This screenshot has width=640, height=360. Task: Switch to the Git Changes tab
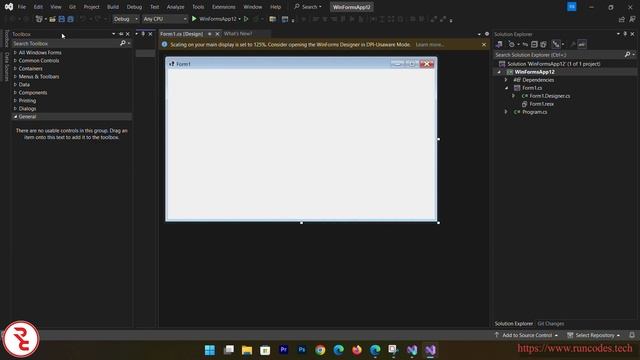click(551, 324)
